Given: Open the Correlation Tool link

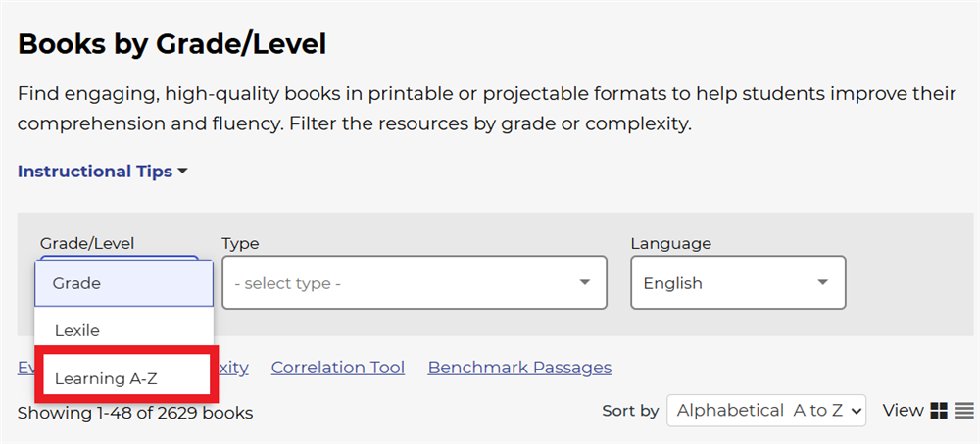Looking at the screenshot, I should (x=337, y=368).
